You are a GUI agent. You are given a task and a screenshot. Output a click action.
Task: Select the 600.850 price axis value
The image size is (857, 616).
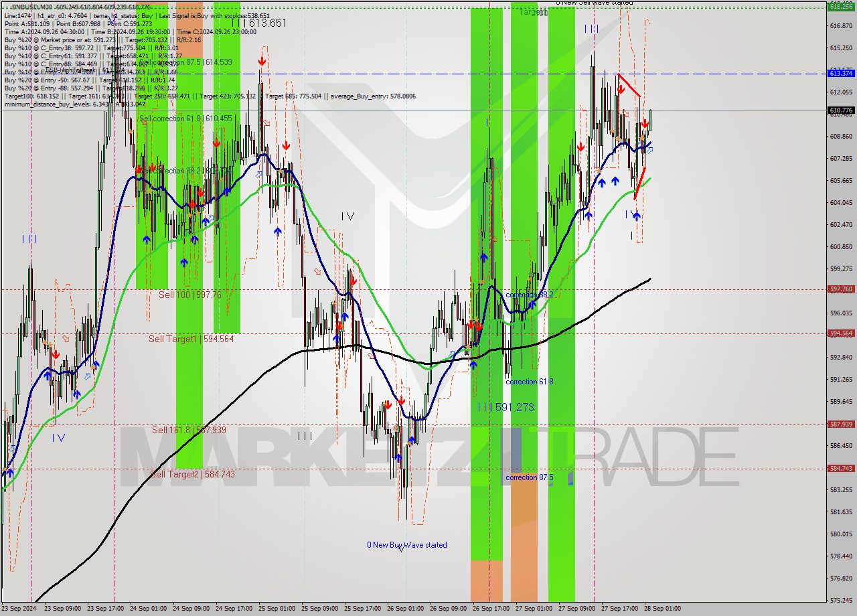841,246
